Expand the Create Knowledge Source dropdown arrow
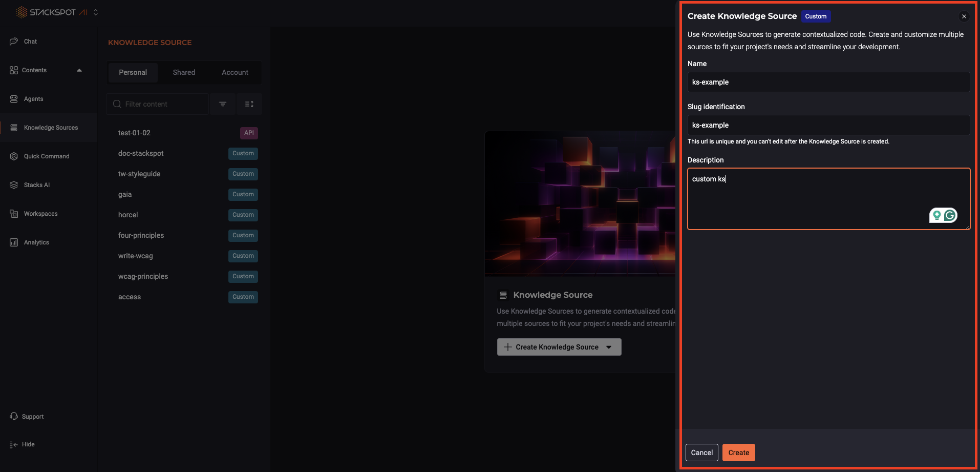Viewport: 980px width, 472px height. click(x=609, y=347)
